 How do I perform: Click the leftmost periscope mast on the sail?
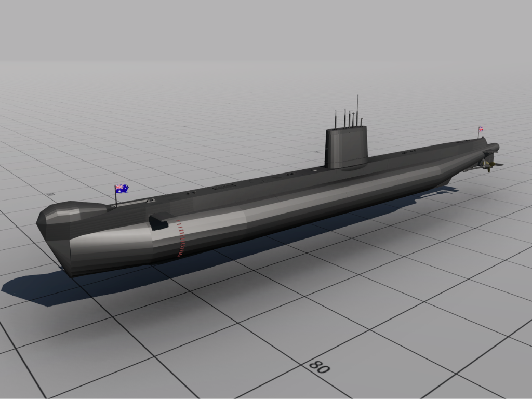(336, 119)
